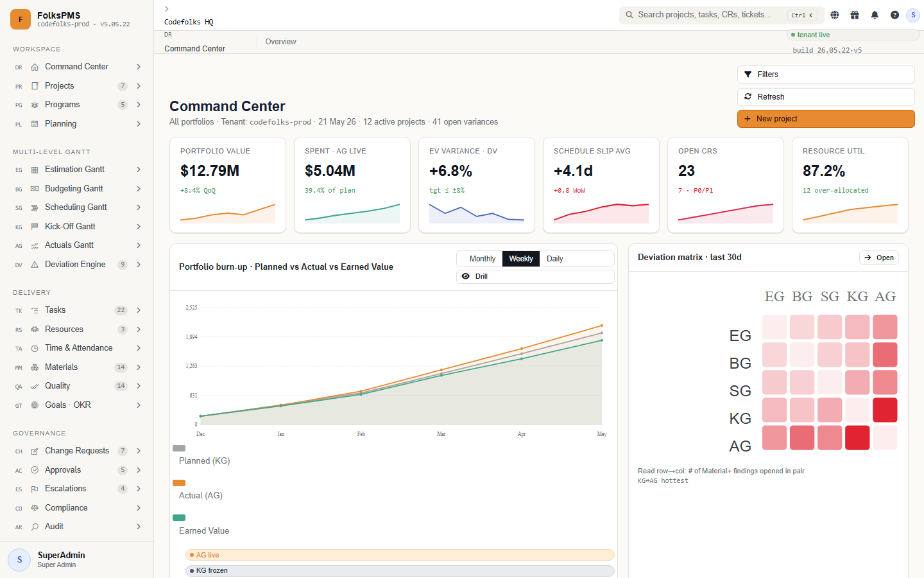Click the Actuals Gantt icon
This screenshot has width=924, height=578.
(x=35, y=245)
